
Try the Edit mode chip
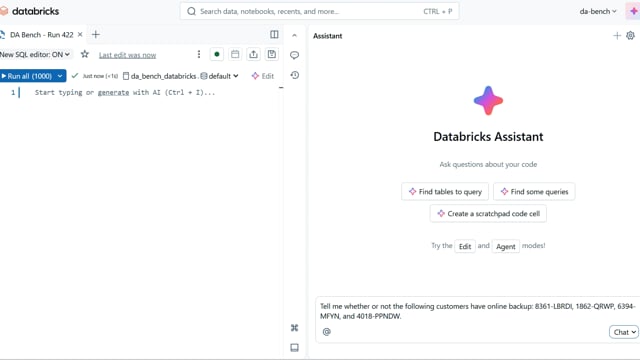pos(464,246)
